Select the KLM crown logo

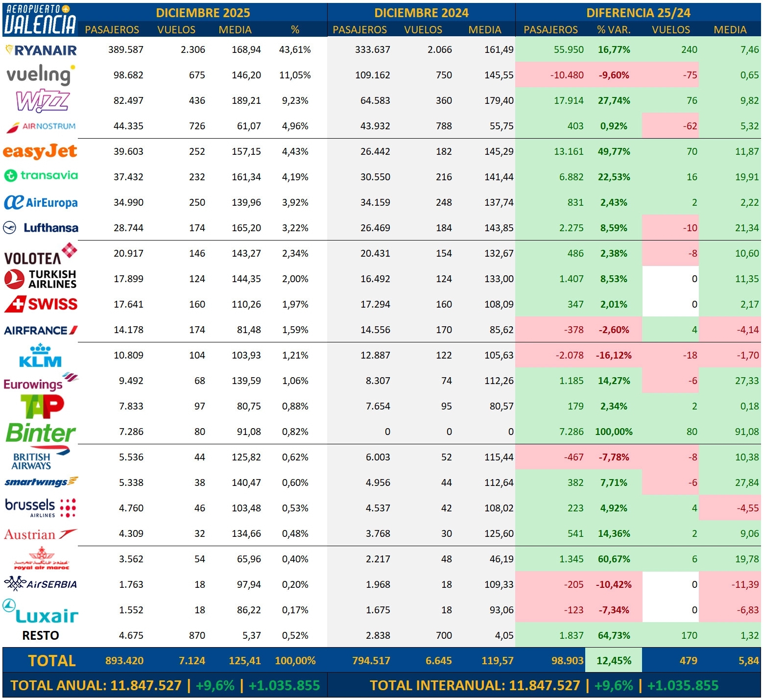40,356
